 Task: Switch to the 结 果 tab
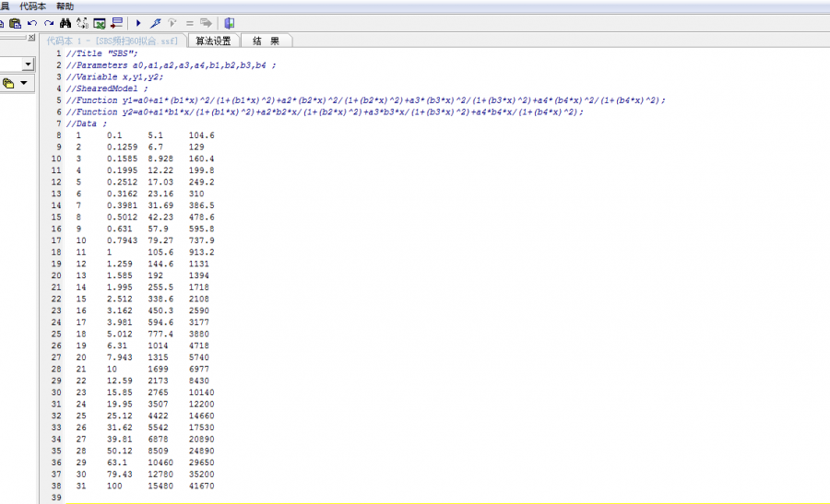(266, 41)
